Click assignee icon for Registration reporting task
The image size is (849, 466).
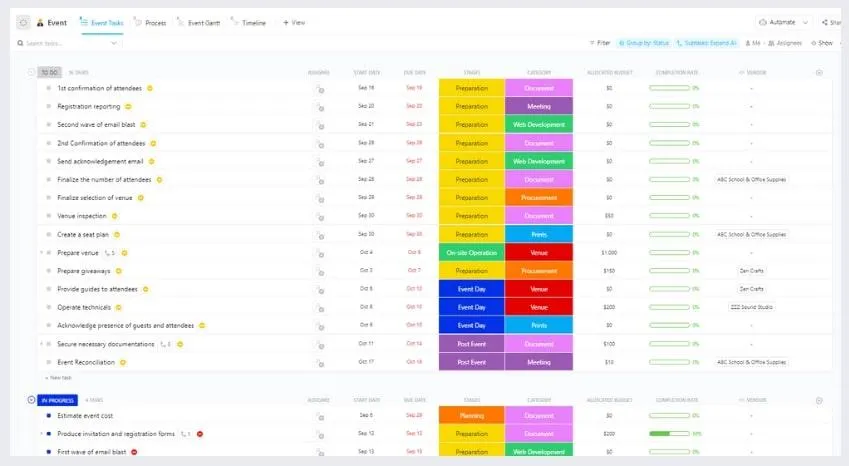pos(320,107)
